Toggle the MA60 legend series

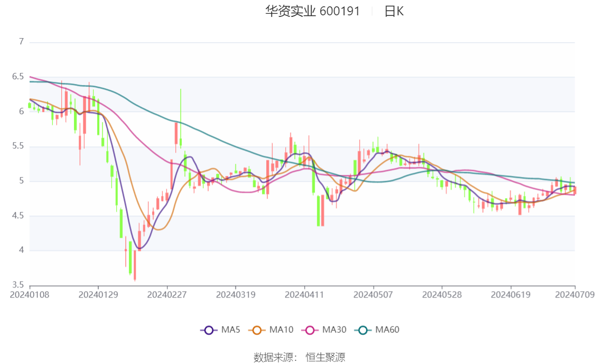click(377, 330)
